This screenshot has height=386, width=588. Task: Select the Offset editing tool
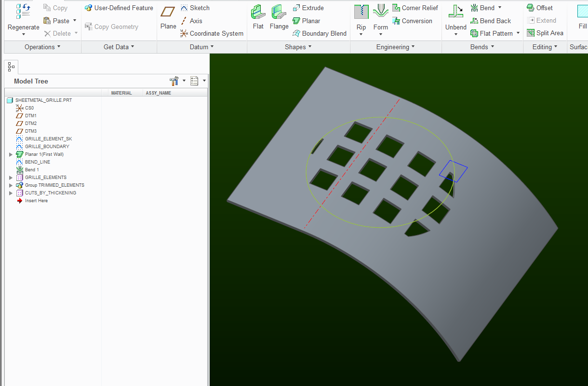click(540, 8)
